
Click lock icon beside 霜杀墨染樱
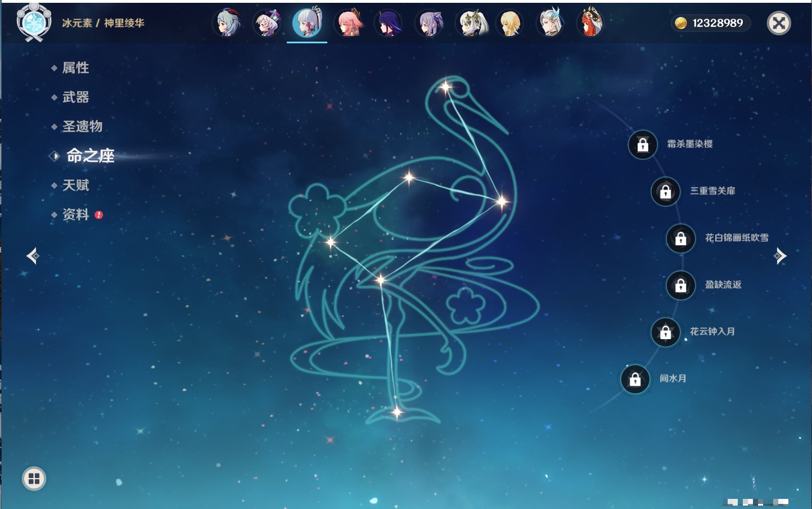tap(643, 145)
